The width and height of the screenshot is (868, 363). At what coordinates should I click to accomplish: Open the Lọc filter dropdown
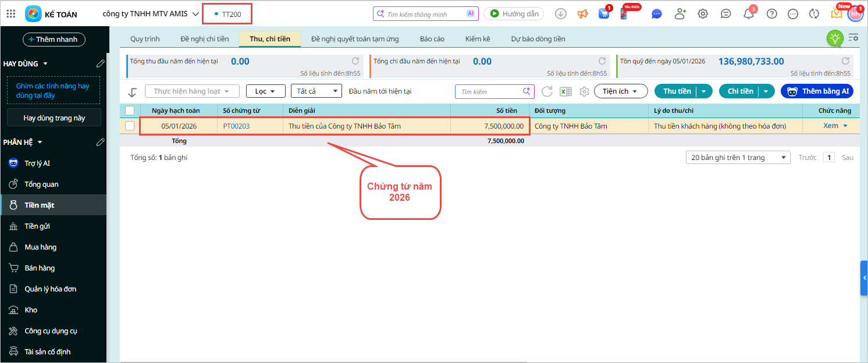(x=265, y=91)
